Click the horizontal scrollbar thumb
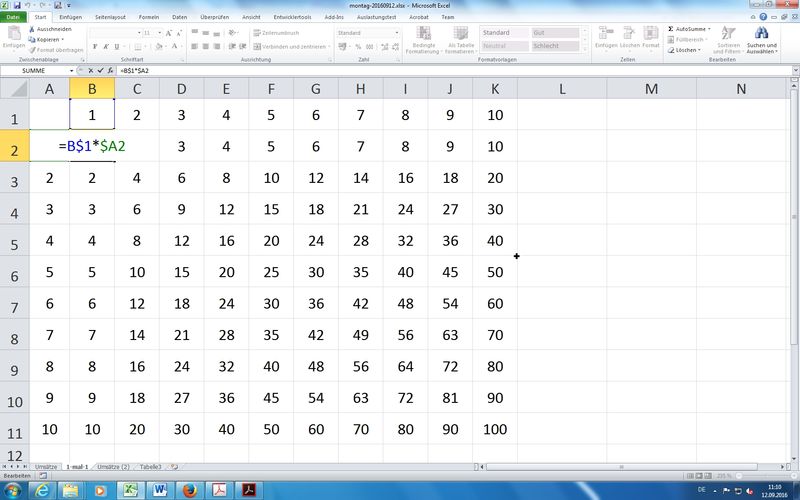The image size is (800, 500). click(x=621, y=467)
